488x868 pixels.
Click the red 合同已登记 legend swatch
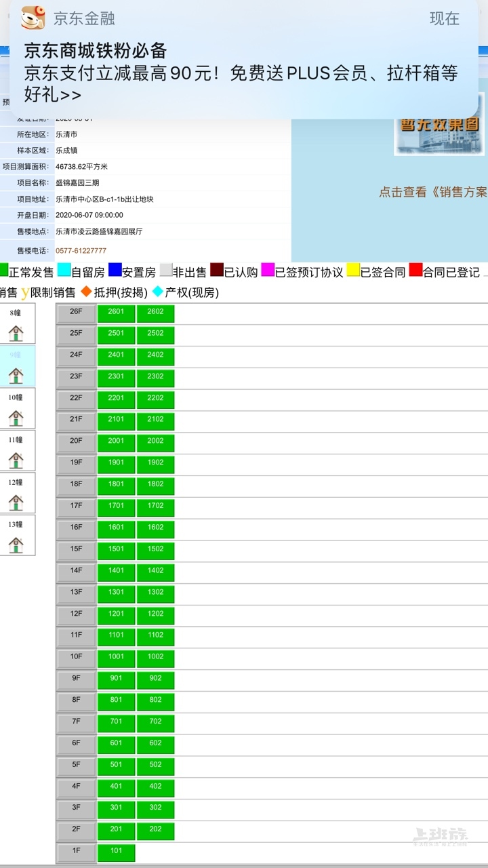415,271
